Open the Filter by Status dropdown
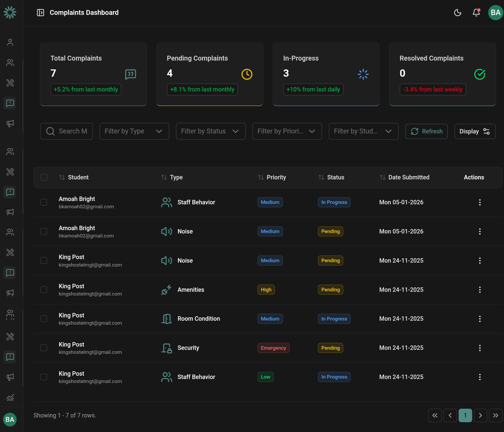This screenshot has height=432, width=504. 210,131
